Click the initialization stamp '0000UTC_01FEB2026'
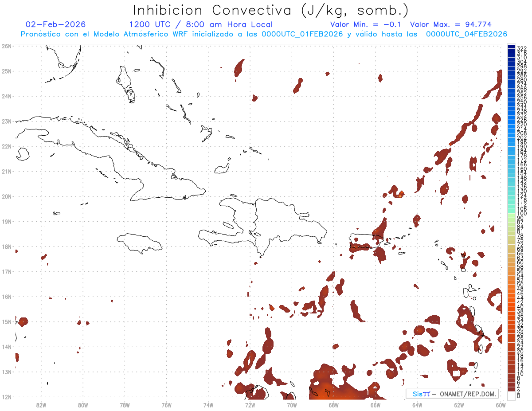The image size is (532, 411). point(302,34)
